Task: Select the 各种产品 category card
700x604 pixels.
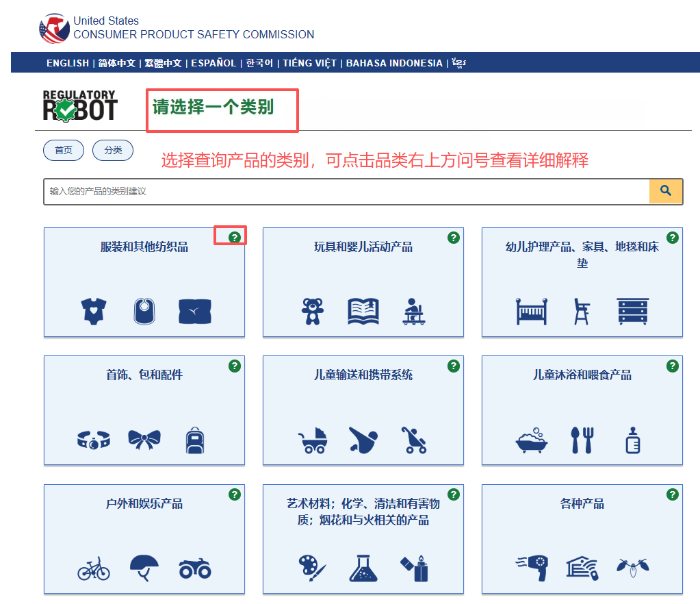Action: (582, 539)
